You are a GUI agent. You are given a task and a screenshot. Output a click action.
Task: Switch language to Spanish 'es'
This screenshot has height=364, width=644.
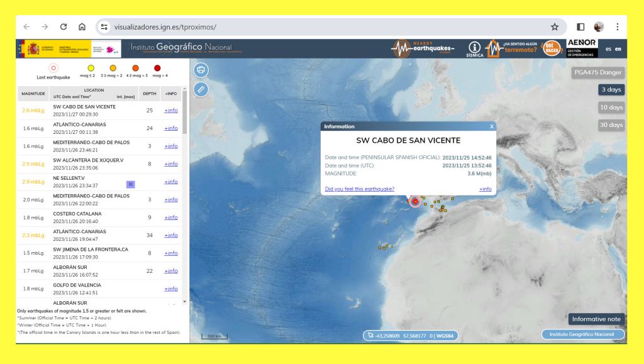608,49
